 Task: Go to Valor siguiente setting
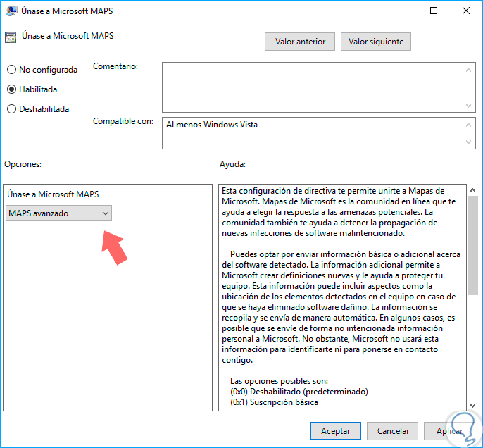click(376, 42)
